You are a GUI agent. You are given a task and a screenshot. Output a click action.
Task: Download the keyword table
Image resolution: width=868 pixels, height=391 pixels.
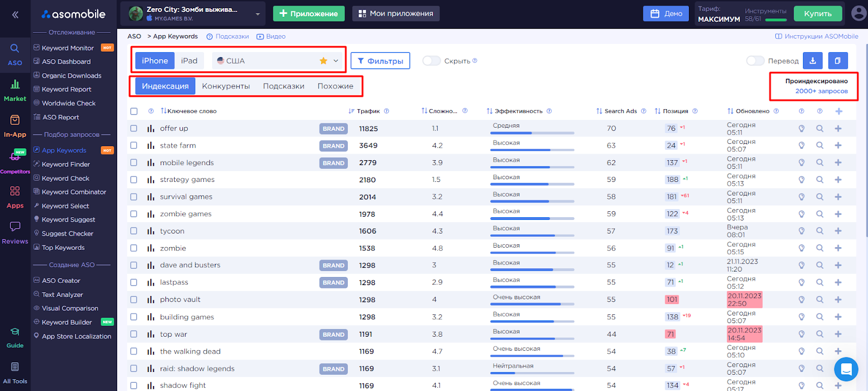tap(813, 61)
